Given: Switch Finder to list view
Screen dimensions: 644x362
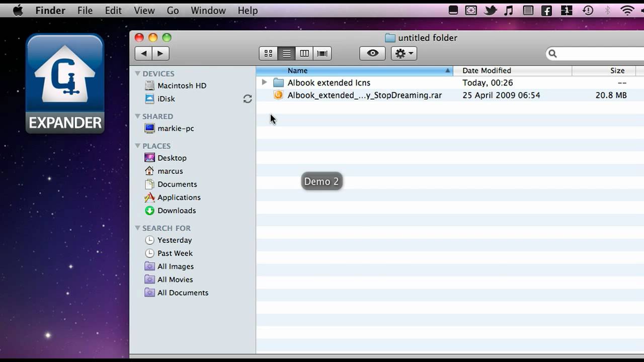Looking at the screenshot, I should click(286, 53).
